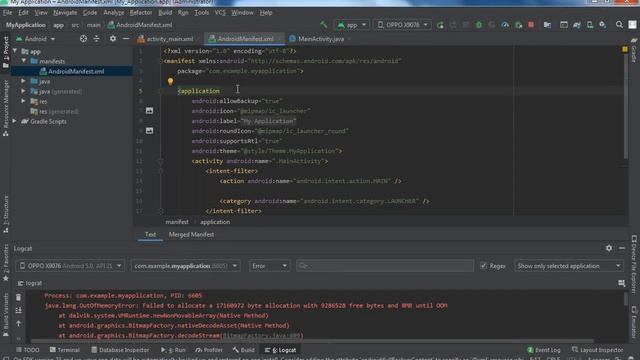Open Logcat settings gear icon

[609, 248]
